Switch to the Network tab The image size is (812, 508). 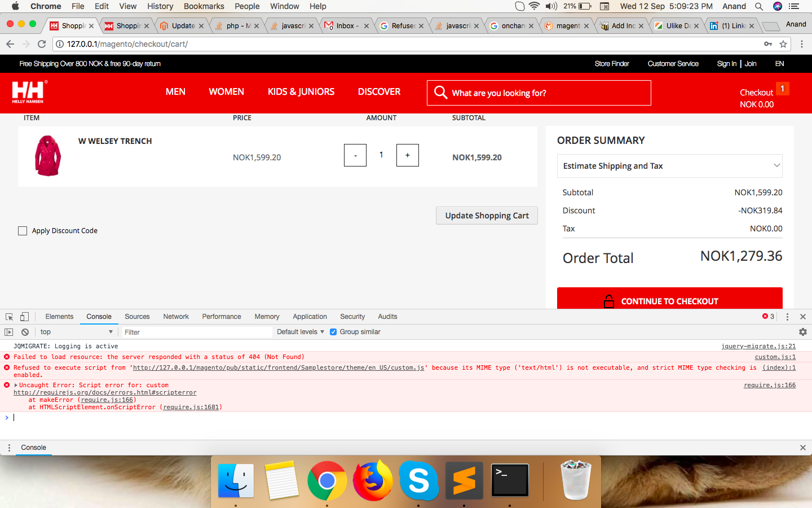click(175, 317)
